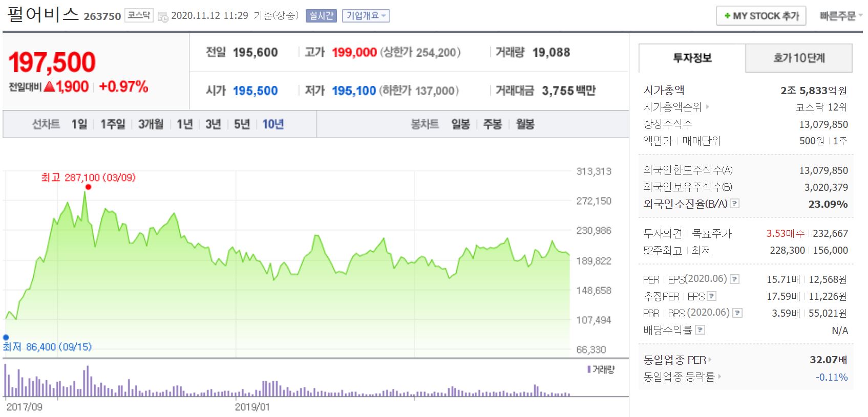Open the help icon next to 외국인소진율(B/A)
868x417 pixels.
pyautogui.click(x=734, y=204)
